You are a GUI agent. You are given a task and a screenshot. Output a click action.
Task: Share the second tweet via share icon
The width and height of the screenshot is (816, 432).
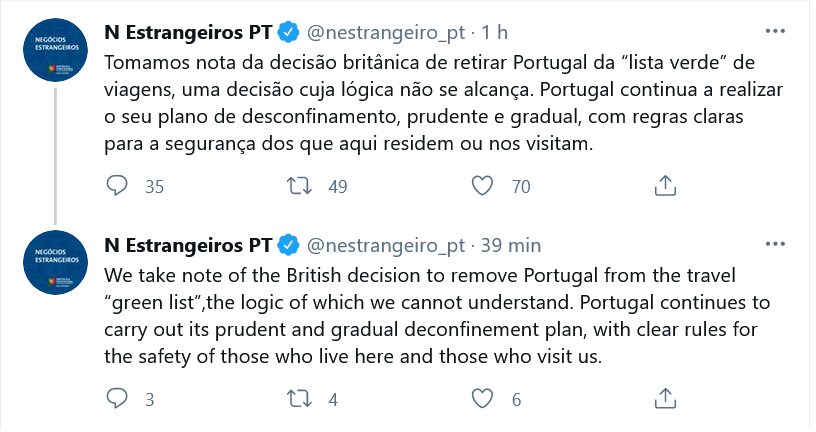pos(665,399)
